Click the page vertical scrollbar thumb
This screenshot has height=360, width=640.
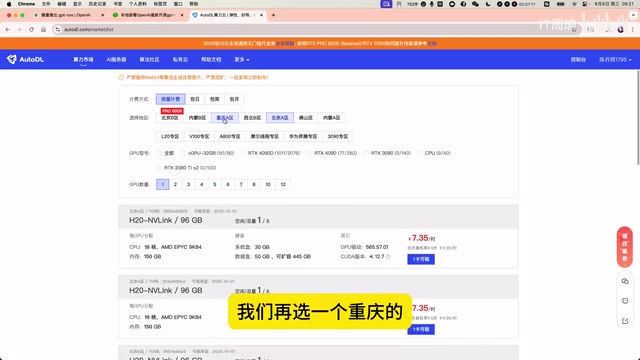pyautogui.click(x=638, y=118)
